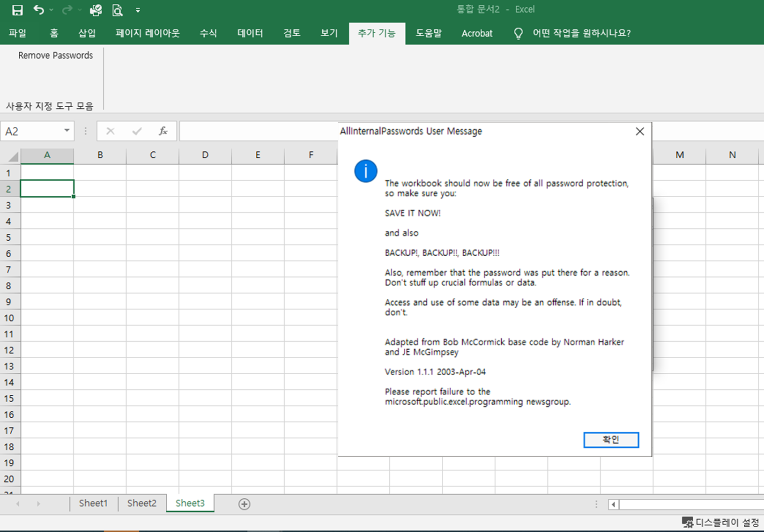The width and height of the screenshot is (764, 532).
Task: Select column M header
Action: coord(680,155)
